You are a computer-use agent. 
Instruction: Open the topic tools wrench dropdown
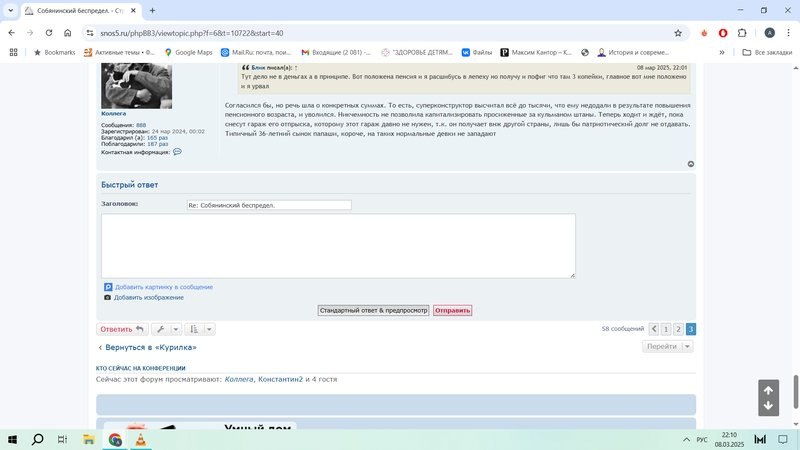coord(167,329)
